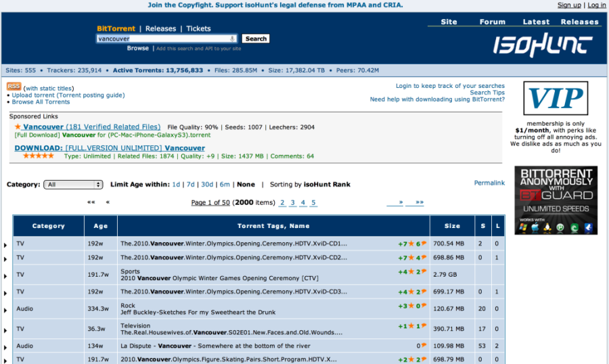This screenshot has width=609, height=364.
Task: Click the Search button
Action: (256, 39)
